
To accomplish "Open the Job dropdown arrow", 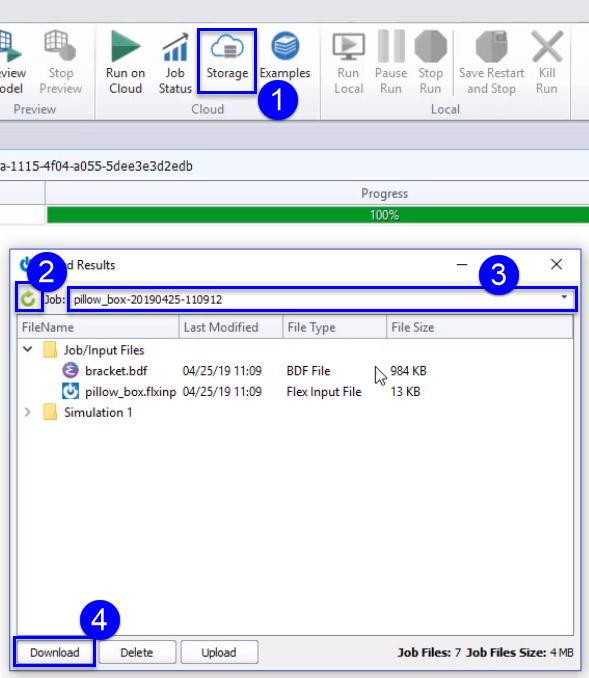I will pos(564,297).
